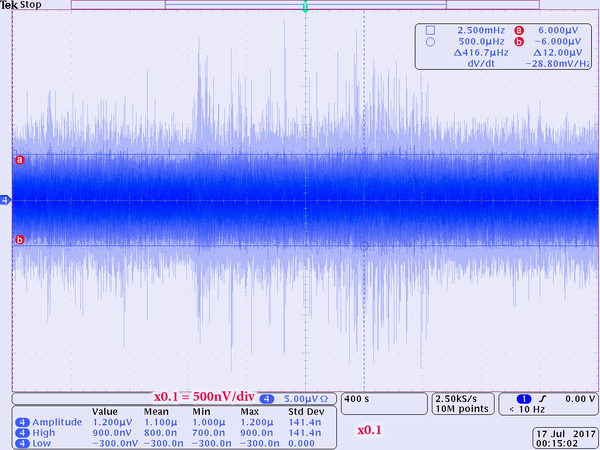Click the 5.00µV vertical scale readout
This screenshot has height=450, width=600.
305,399
